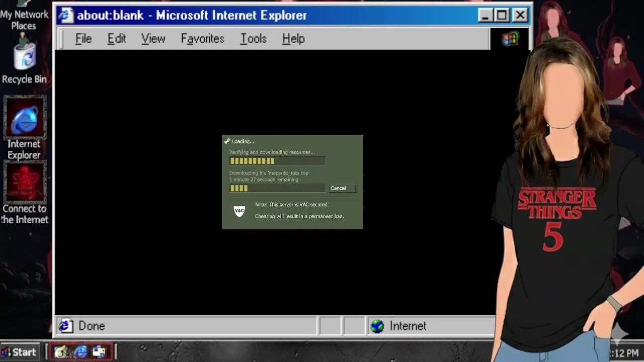
Task: Minimize the Internet Explorer window
Action: 485,16
